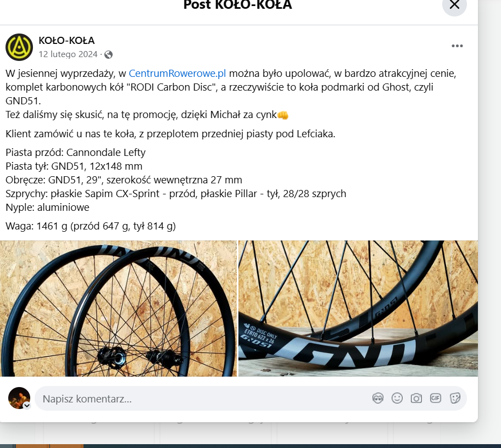Click the Post KOŁO-KOŁA dialog title
501x448 pixels.
238,5
